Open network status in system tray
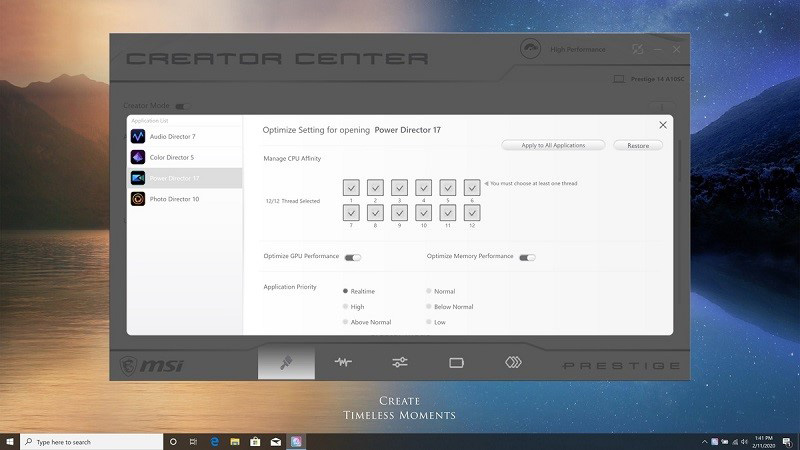Viewport: 800px width, 450px height. [x=735, y=442]
